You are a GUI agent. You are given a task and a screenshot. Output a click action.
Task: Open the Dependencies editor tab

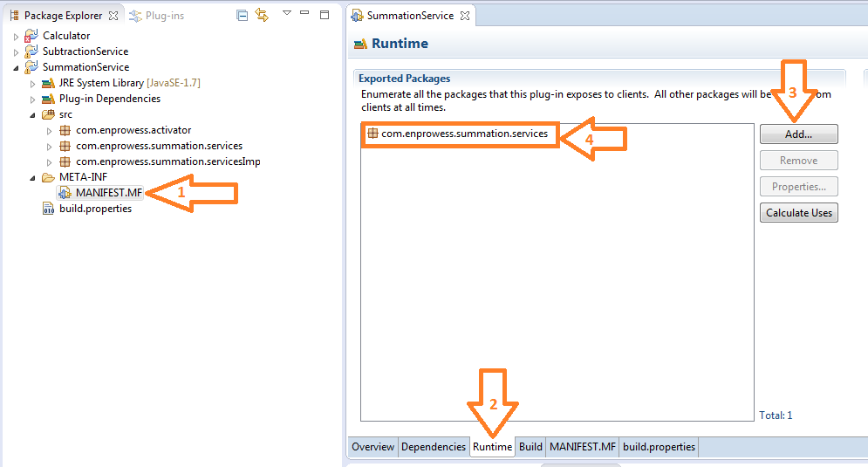pyautogui.click(x=433, y=447)
